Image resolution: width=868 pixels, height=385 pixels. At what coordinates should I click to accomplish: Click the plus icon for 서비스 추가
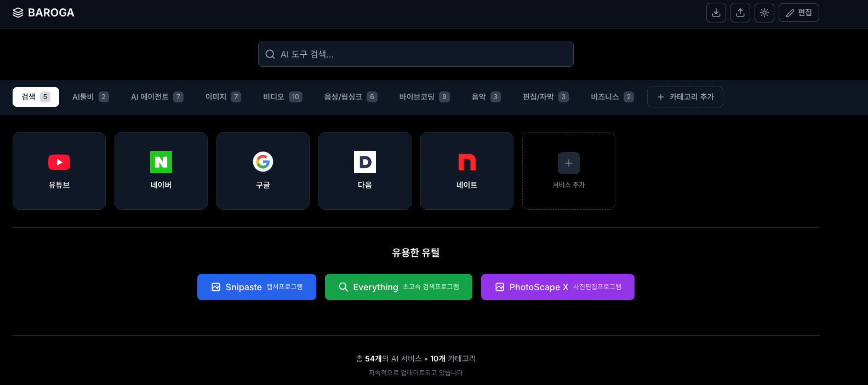pyautogui.click(x=569, y=163)
